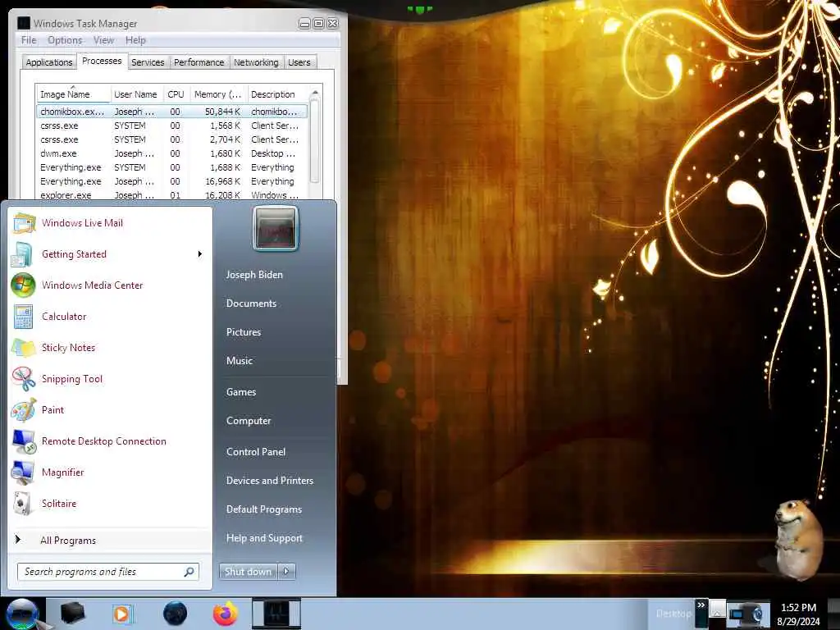Image resolution: width=840 pixels, height=630 pixels.
Task: Sort processes by Image Name column
Action: (73, 94)
